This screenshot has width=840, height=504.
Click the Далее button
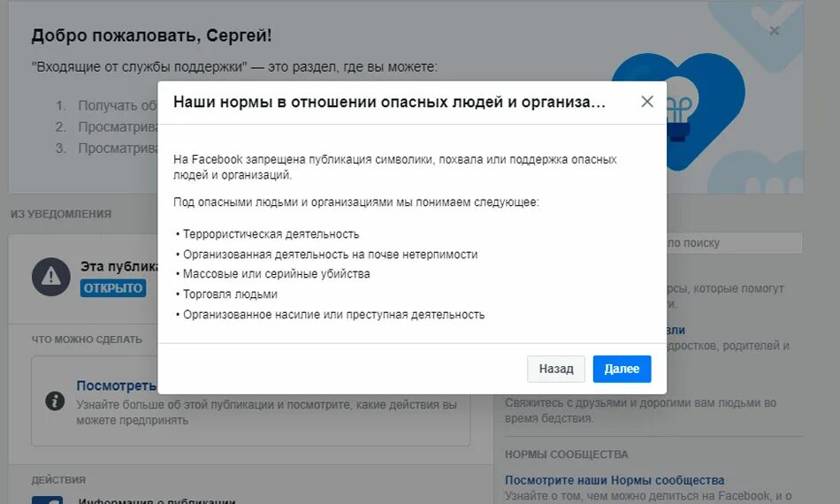(622, 369)
